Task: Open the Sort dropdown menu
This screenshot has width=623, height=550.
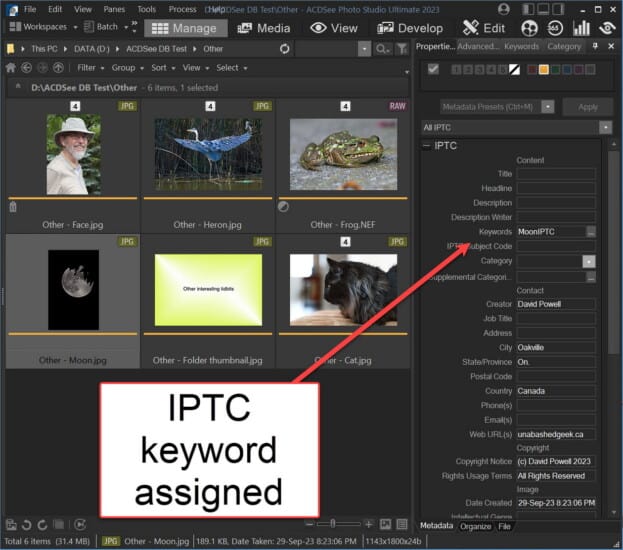Action: point(162,68)
